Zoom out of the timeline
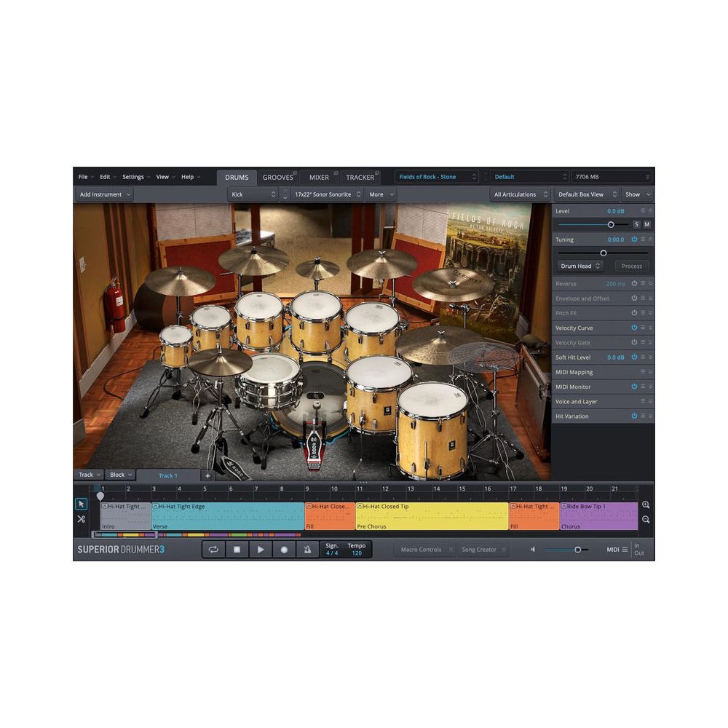Screen dimensions: 728x728 point(646,518)
